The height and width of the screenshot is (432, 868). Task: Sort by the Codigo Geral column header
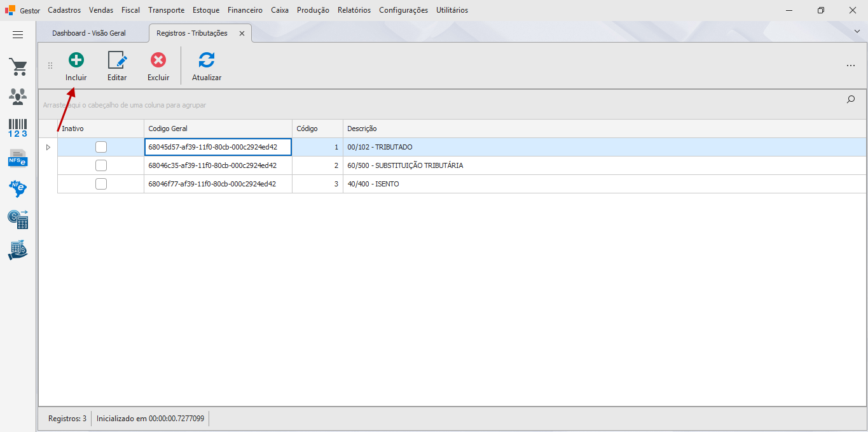point(218,129)
